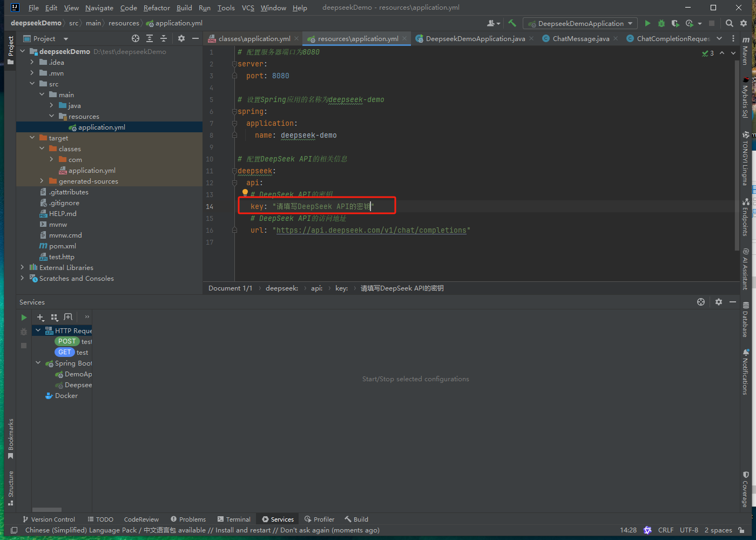Collapse All in Project panel
Viewport: 756px width, 540px height.
(164, 38)
